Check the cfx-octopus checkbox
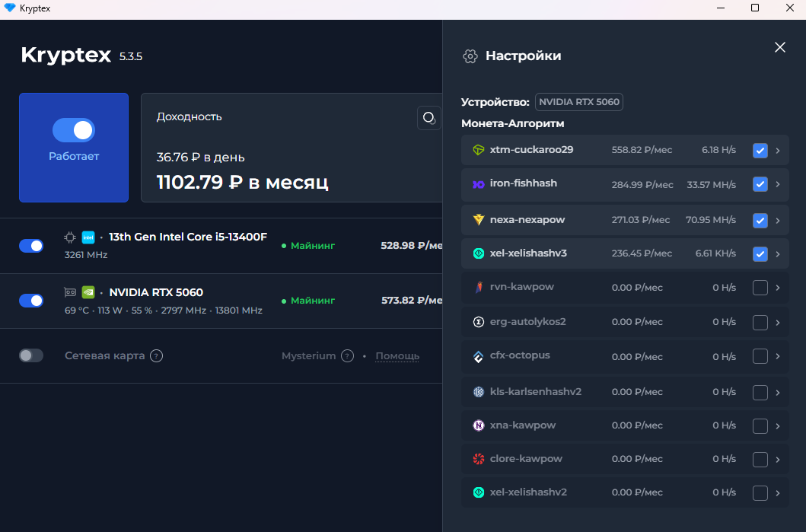The image size is (806, 532). point(760,356)
